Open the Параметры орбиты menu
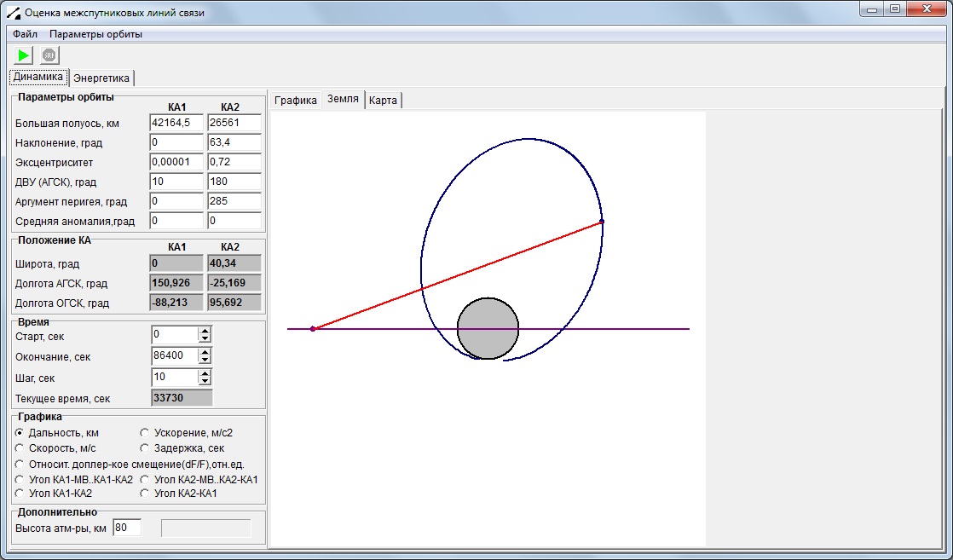Image resolution: width=953 pixels, height=560 pixels. (96, 34)
